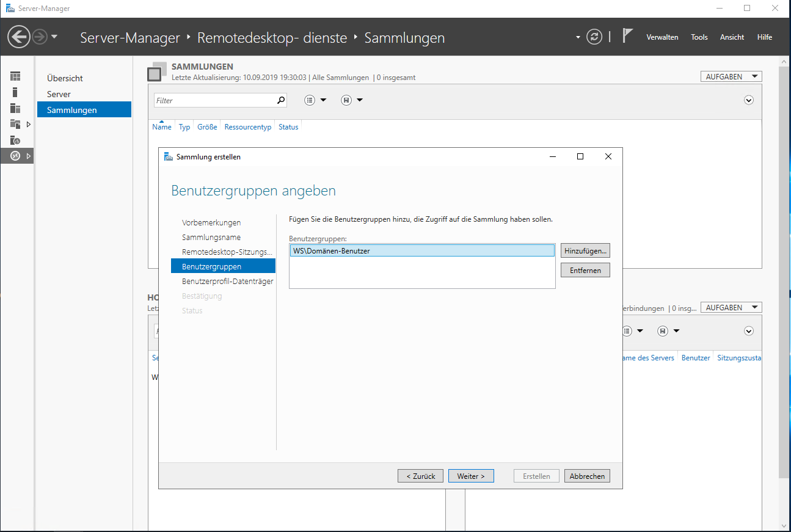Click the Verbindungen save query icon

click(663, 331)
